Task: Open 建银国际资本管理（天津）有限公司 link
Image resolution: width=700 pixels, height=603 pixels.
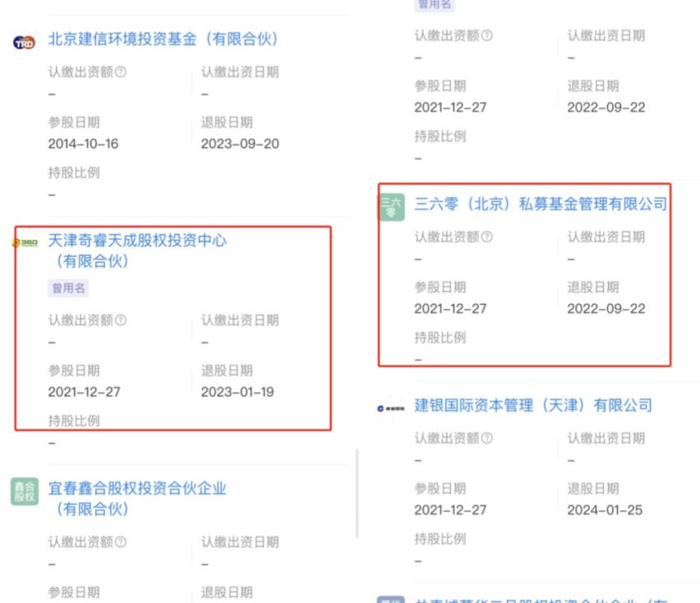Action: click(533, 405)
